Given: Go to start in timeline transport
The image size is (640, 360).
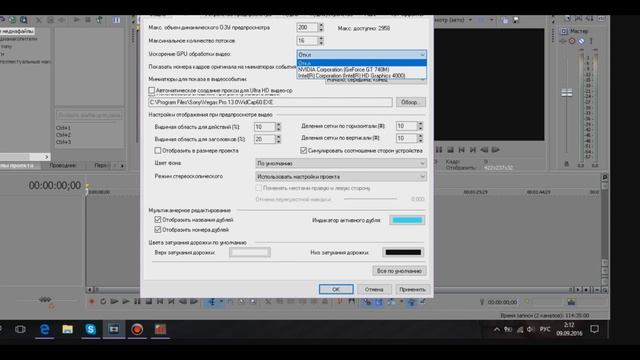Looking at the screenshot, I should pyautogui.click(x=160, y=302).
